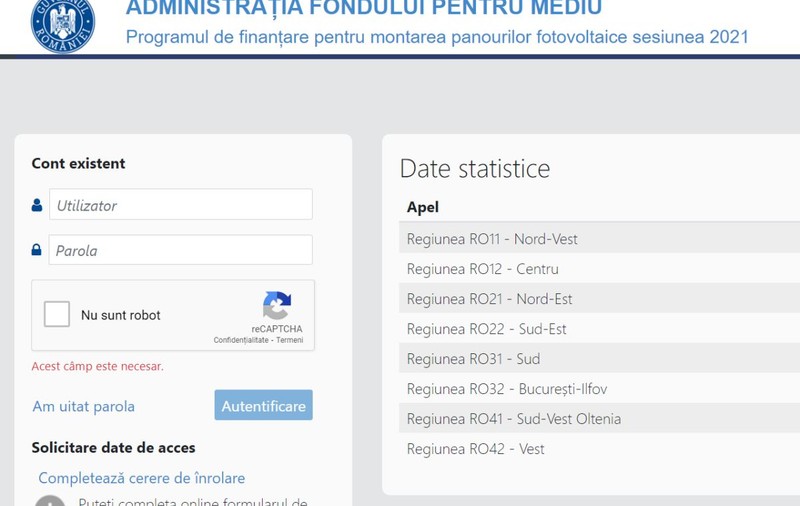The height and width of the screenshot is (506, 800).
Task: Select row 'Regiunea RO41 - Sud-Vest Oltenia'
Action: click(599, 418)
